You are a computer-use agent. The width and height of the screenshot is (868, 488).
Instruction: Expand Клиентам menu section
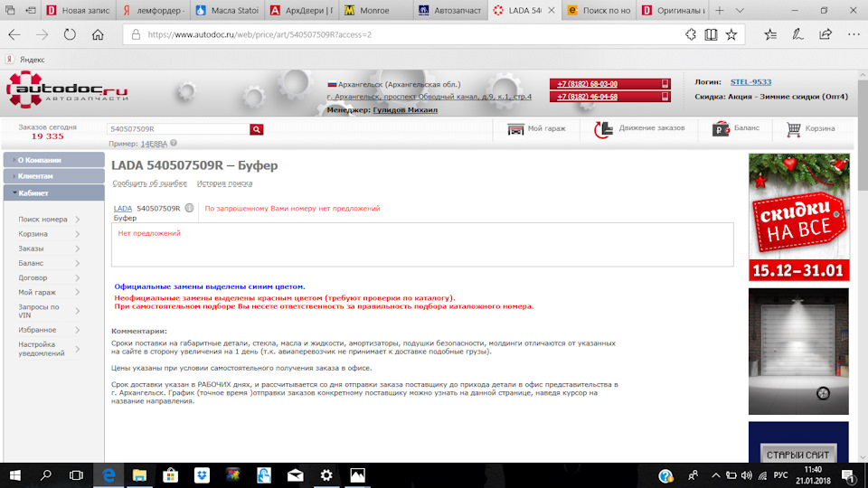pyautogui.click(x=53, y=176)
